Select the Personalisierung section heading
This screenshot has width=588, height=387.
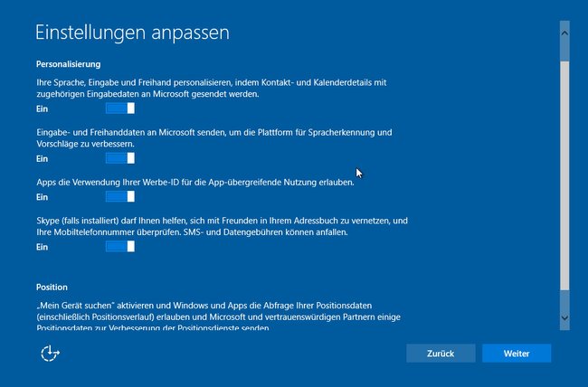68,64
